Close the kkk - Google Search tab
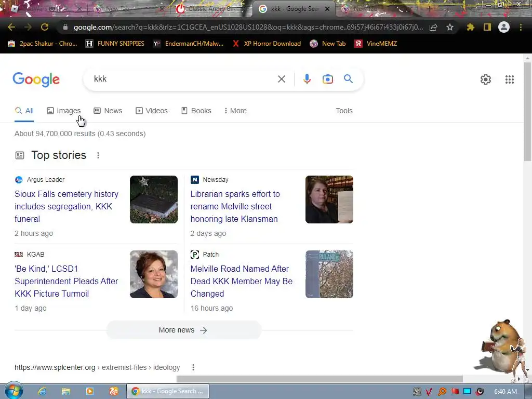The height and width of the screenshot is (399, 532). (327, 9)
